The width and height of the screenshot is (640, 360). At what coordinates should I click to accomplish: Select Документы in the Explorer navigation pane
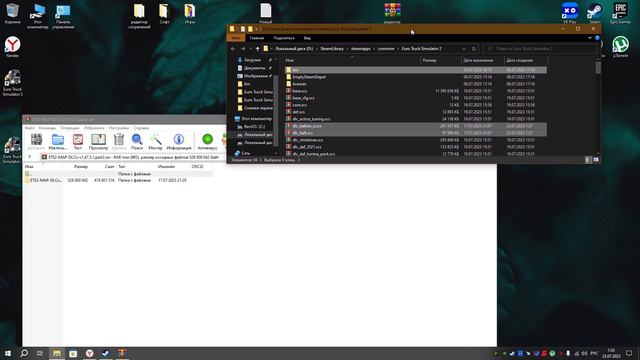click(x=254, y=68)
